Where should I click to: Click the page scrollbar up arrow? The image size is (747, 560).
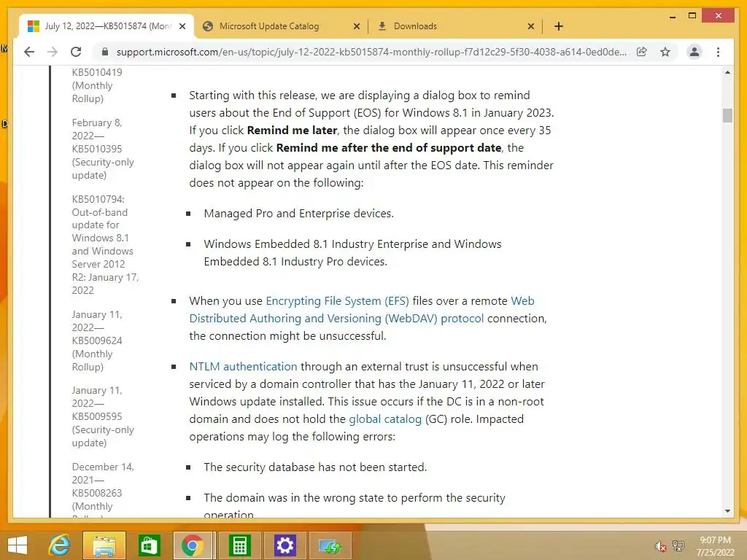point(727,72)
